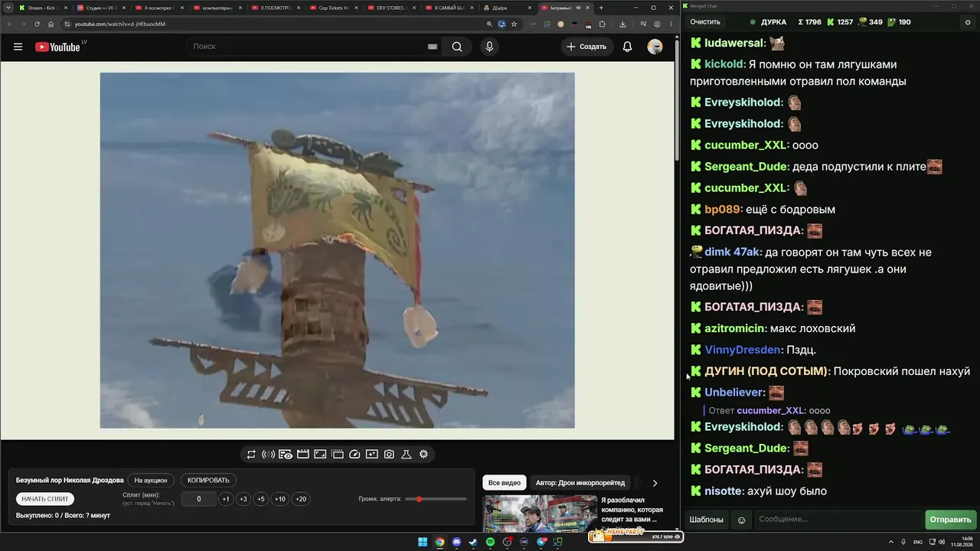Click the username VinnyDresden in chat
The height and width of the screenshot is (551, 980).
[x=743, y=350]
